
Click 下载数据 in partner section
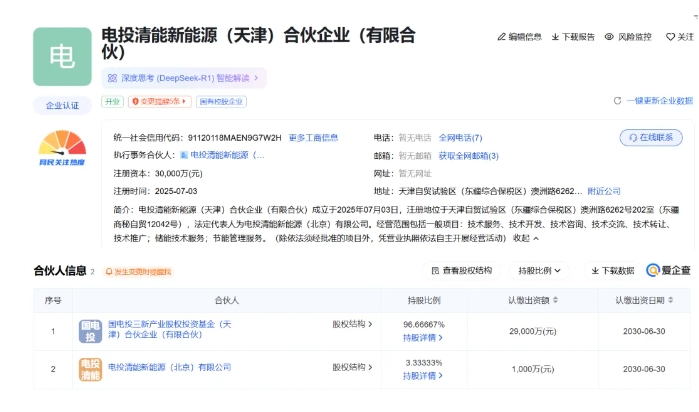[x=611, y=270]
